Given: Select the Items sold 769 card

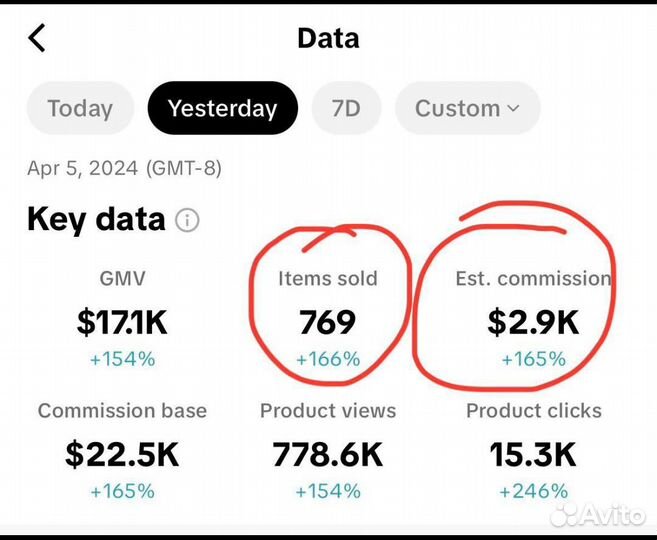Looking at the screenshot, I should coord(328,321).
